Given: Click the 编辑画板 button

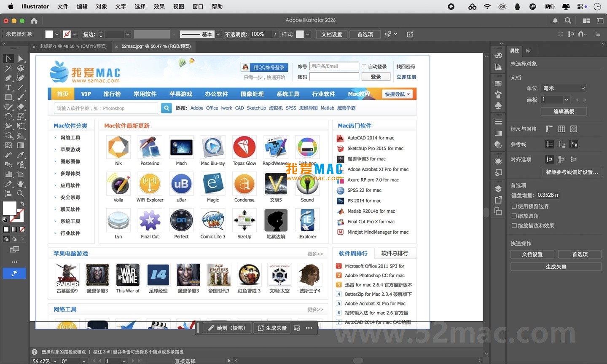Looking at the screenshot, I should click(x=564, y=111).
